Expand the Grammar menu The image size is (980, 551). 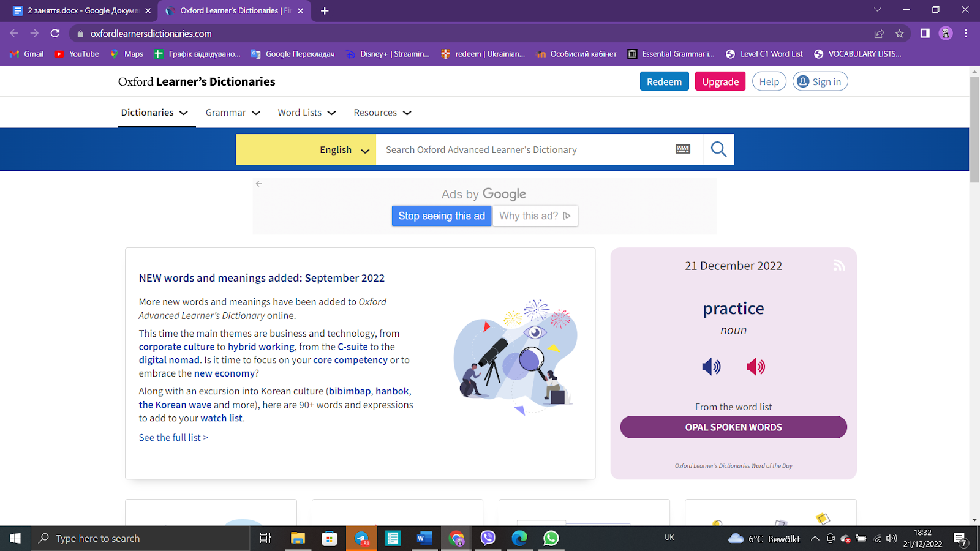click(233, 113)
